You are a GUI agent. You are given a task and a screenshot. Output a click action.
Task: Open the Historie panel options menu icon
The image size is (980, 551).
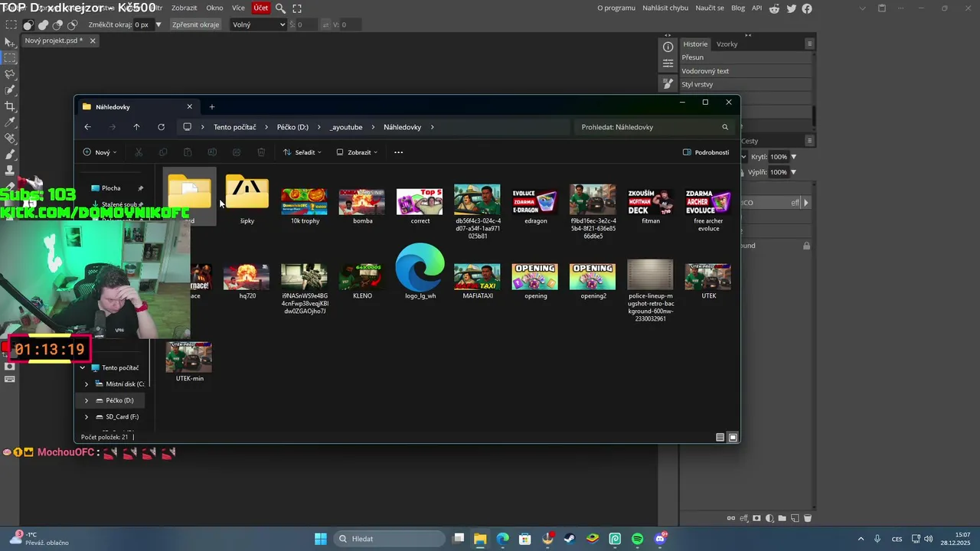coord(809,44)
